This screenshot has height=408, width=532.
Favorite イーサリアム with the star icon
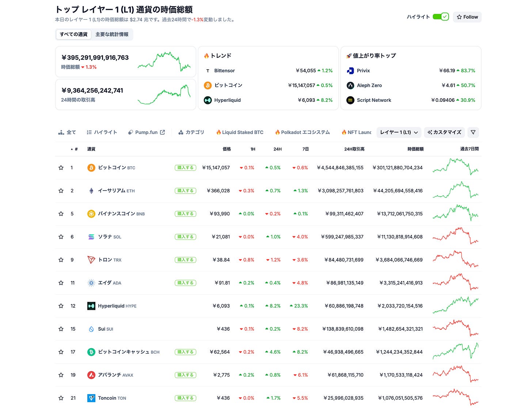61,190
